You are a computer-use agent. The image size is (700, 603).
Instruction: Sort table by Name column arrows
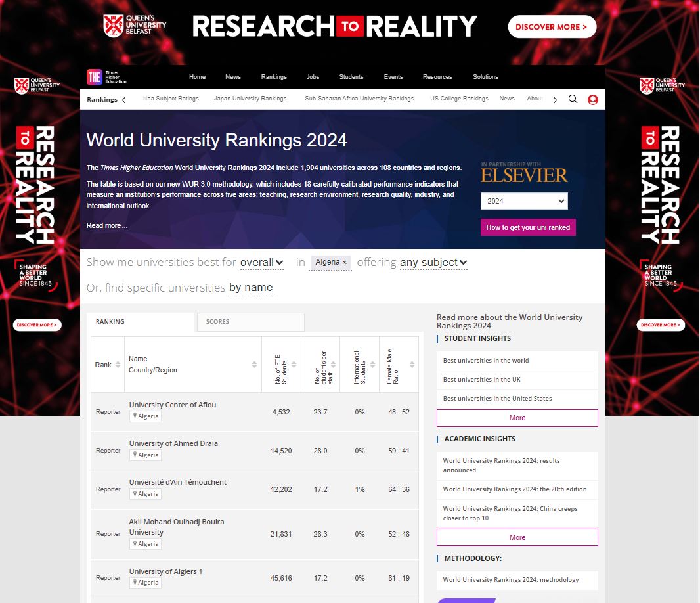[x=255, y=365]
